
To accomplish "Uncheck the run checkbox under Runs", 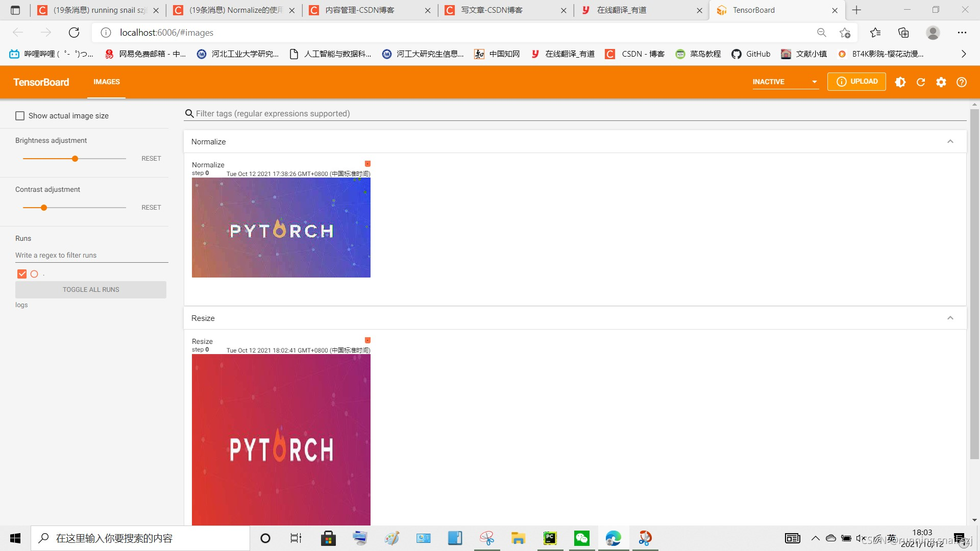I will tap(22, 274).
